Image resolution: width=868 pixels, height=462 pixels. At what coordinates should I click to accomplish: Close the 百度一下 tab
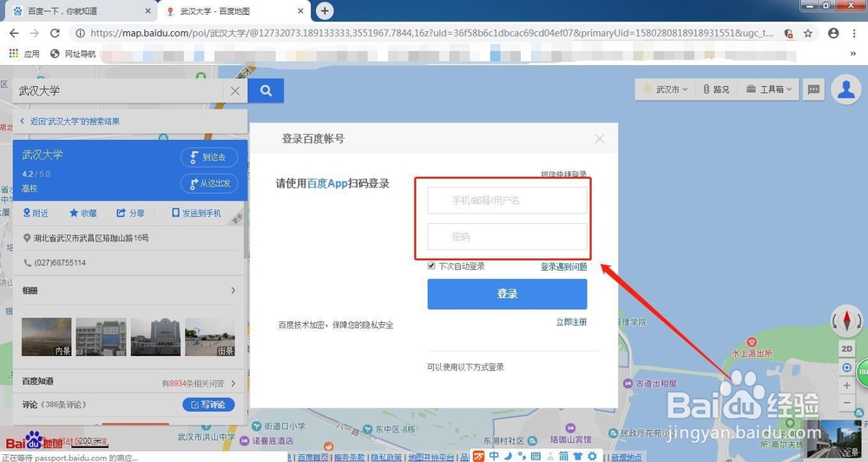tap(148, 10)
